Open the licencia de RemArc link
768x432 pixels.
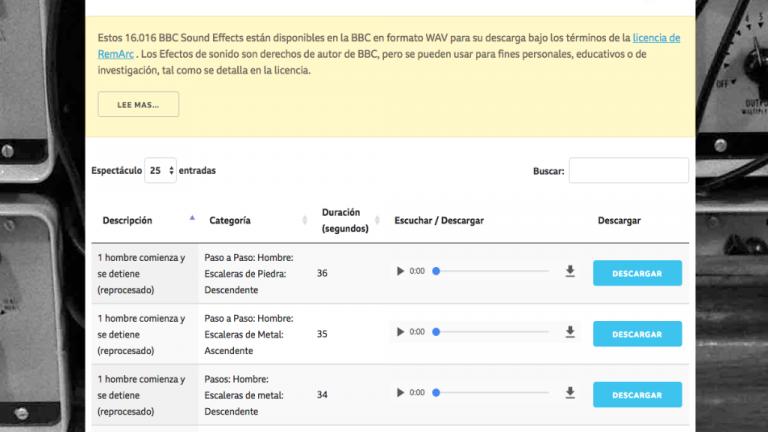[x=656, y=38]
